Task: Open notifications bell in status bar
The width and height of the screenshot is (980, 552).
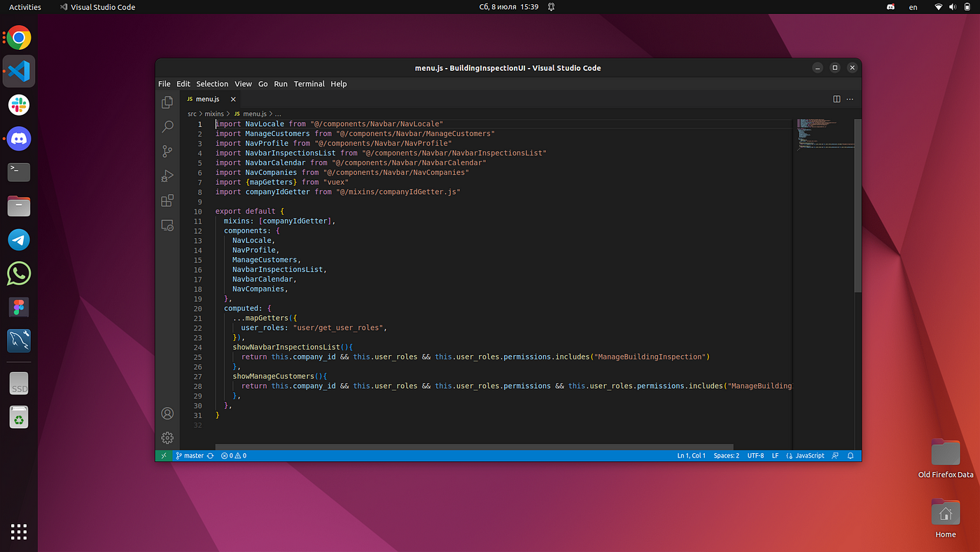Action: 851,455
